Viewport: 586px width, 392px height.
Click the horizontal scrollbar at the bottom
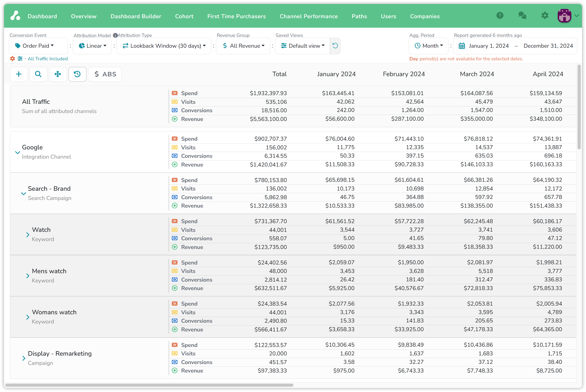[x=149, y=385]
